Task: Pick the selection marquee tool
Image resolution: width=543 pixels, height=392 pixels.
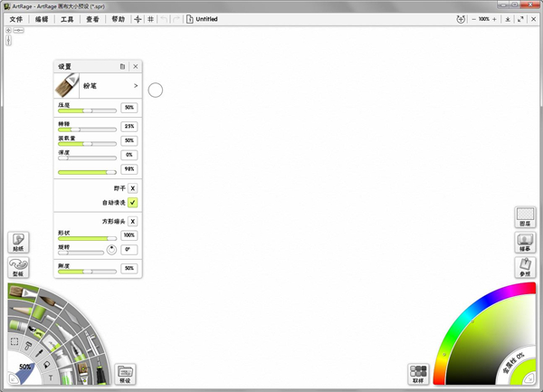Action: (x=14, y=342)
